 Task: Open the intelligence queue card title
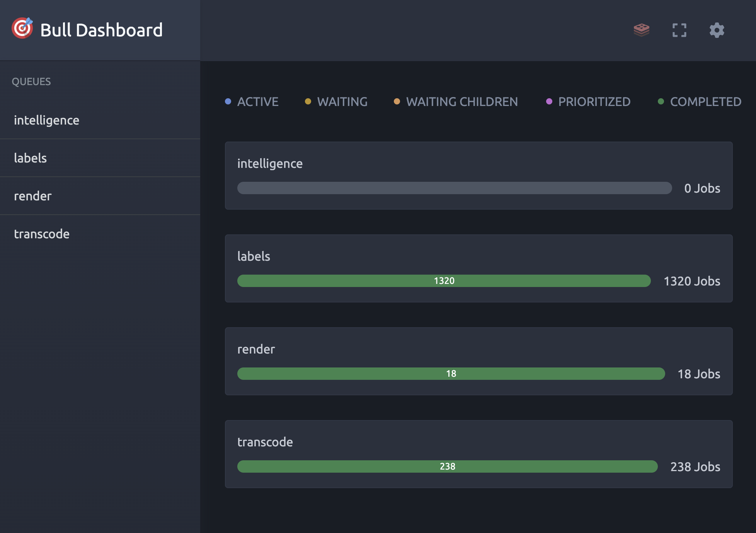270,164
